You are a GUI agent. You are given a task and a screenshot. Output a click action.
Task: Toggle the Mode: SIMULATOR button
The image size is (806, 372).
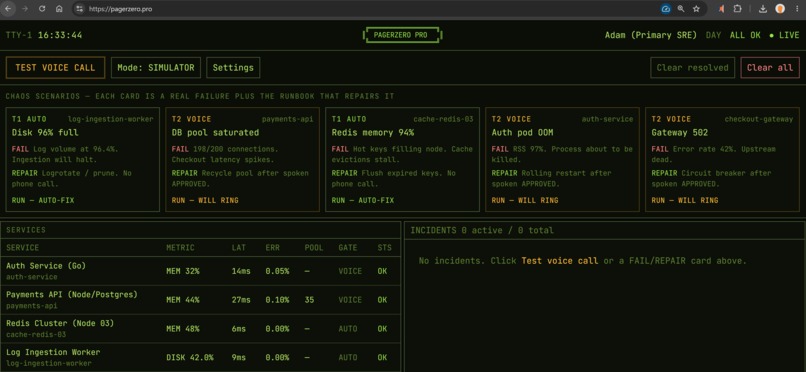156,68
